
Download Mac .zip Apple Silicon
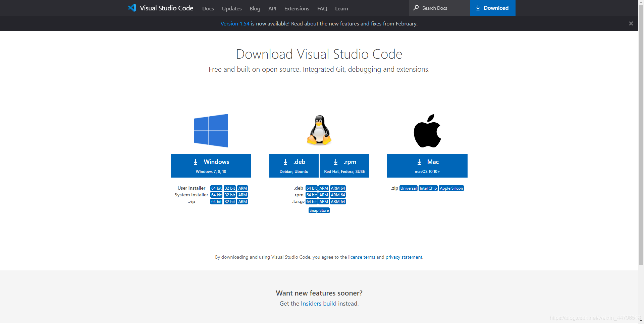[x=451, y=188]
